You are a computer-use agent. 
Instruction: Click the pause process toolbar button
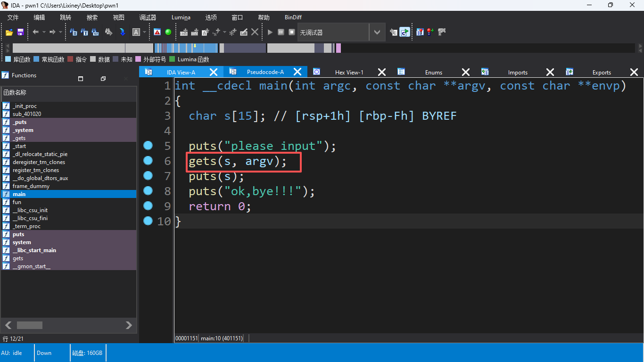281,32
